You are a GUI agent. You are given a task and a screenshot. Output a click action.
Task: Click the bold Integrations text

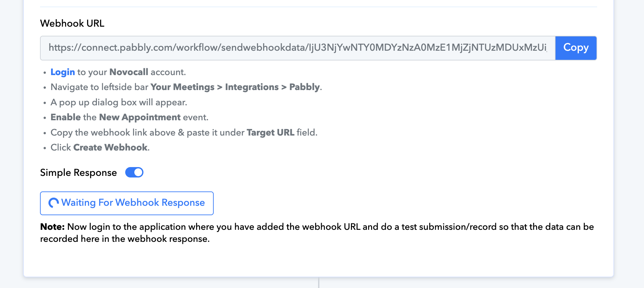click(252, 87)
